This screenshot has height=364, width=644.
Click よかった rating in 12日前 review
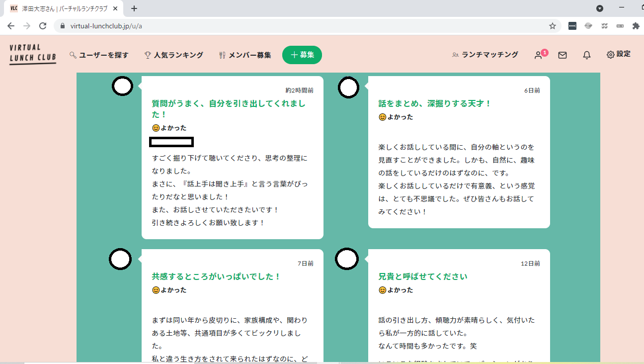pos(396,290)
